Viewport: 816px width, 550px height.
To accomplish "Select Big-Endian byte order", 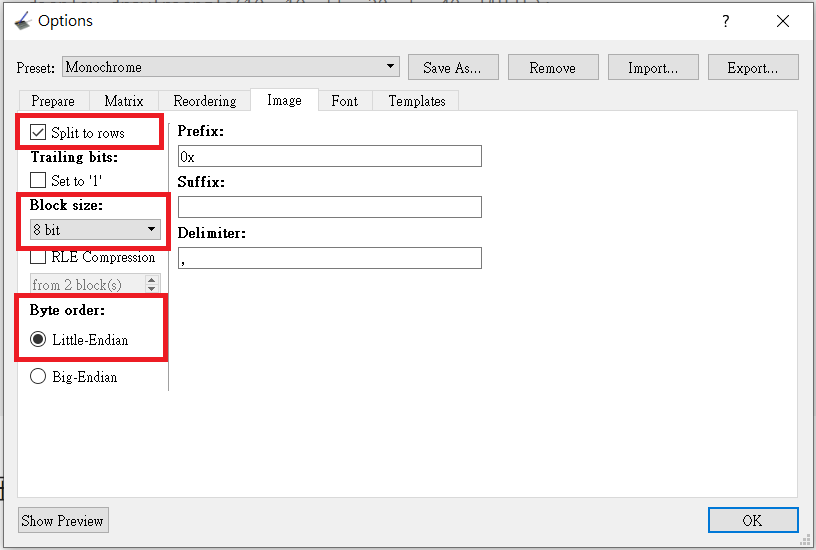I will (39, 377).
